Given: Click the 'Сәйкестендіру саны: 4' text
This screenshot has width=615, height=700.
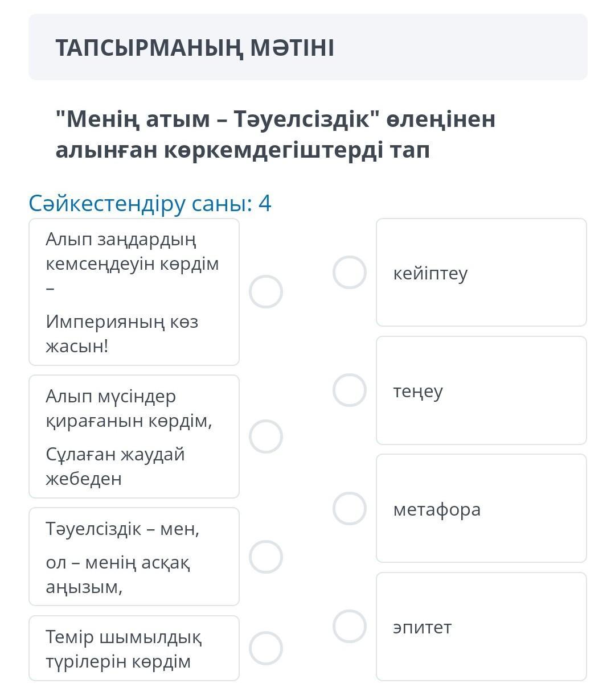Looking at the screenshot, I should click(150, 203).
